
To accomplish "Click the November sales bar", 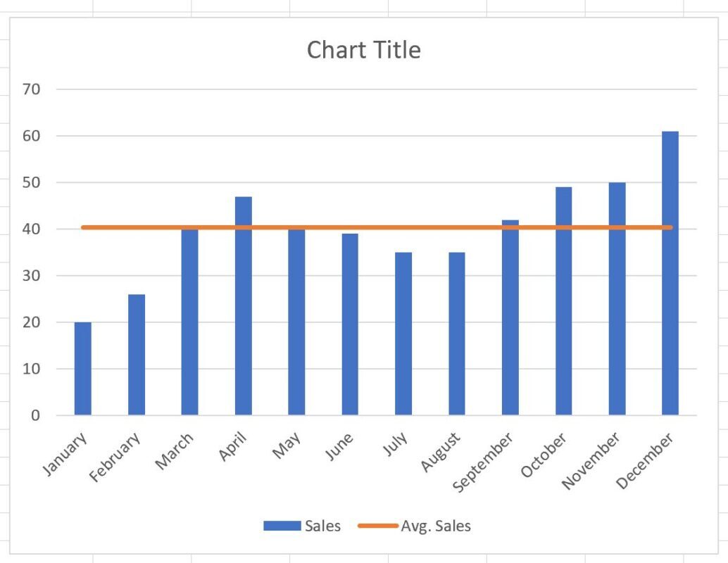I will [617, 299].
